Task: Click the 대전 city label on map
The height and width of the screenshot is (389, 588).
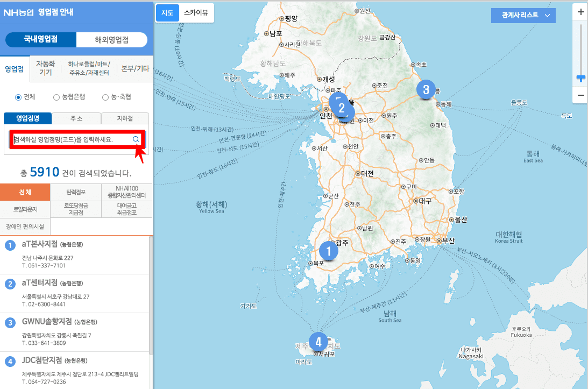Action: coord(367,173)
